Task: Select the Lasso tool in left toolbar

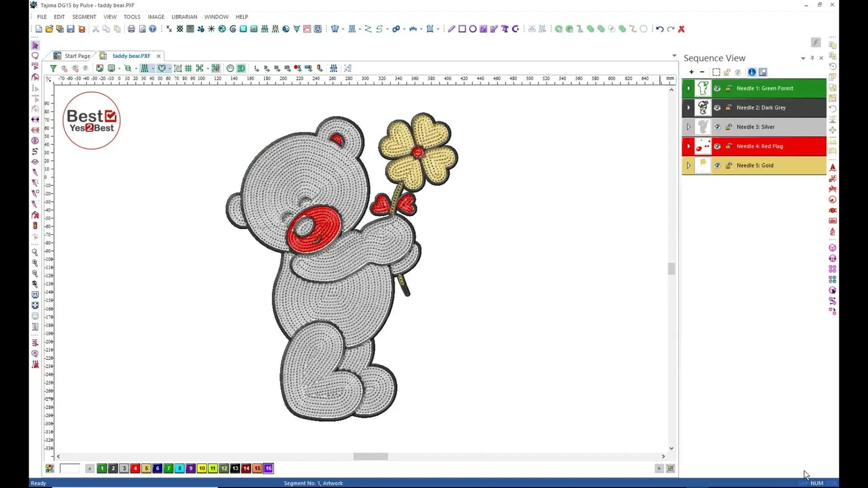Action: tap(35, 56)
